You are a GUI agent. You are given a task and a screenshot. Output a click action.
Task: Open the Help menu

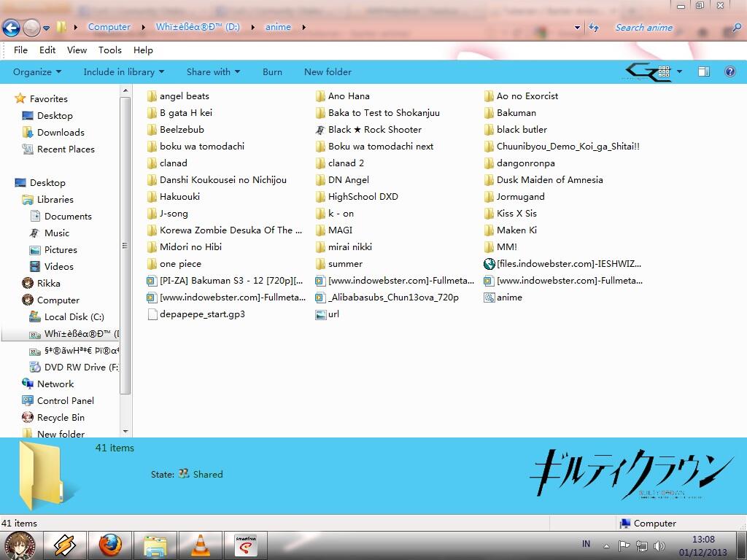click(x=143, y=50)
